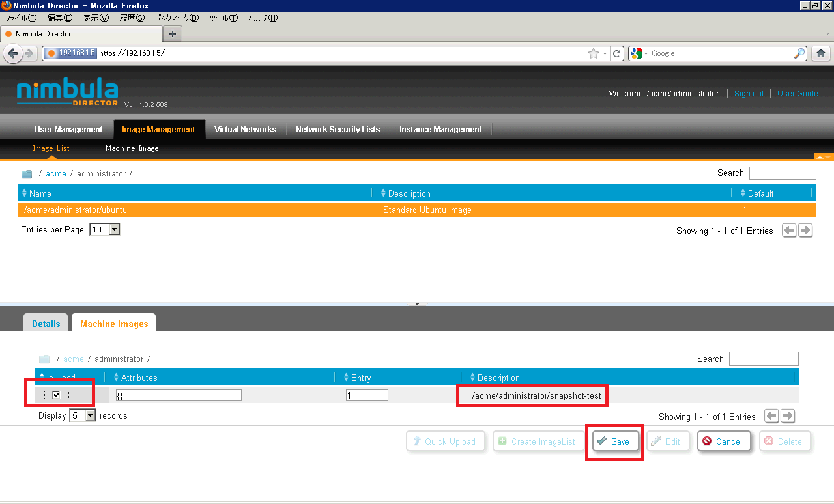834x504 pixels.
Task: Open the Virtual Networks tab
Action: (245, 130)
